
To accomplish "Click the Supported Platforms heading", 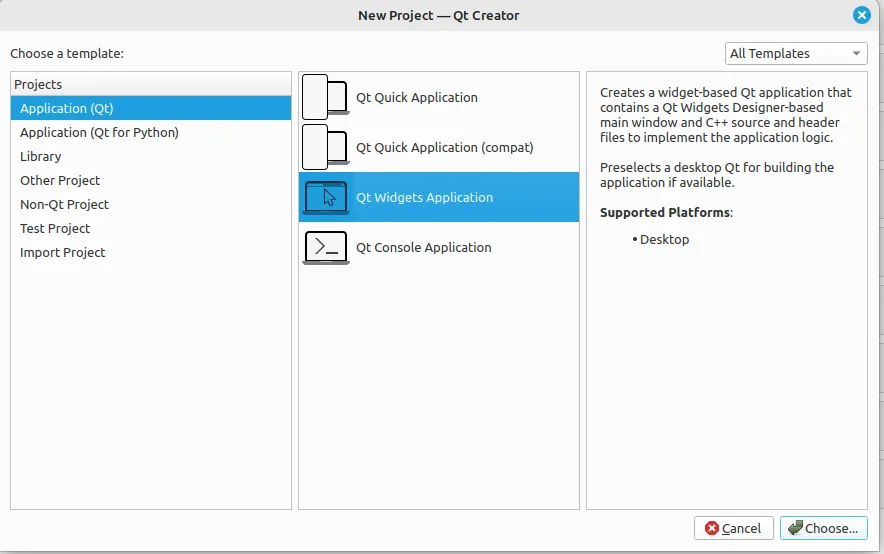I will click(x=666, y=212).
